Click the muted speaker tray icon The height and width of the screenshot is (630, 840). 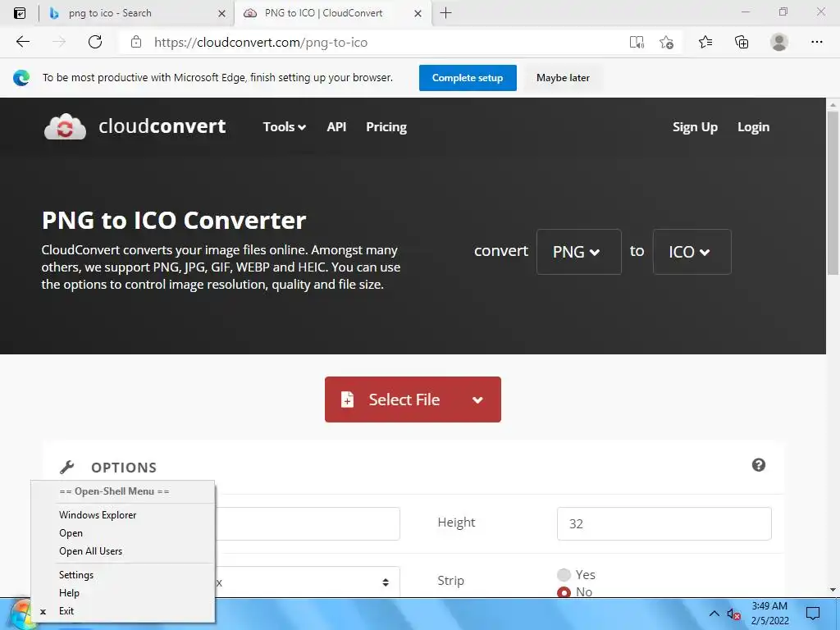[733, 614]
